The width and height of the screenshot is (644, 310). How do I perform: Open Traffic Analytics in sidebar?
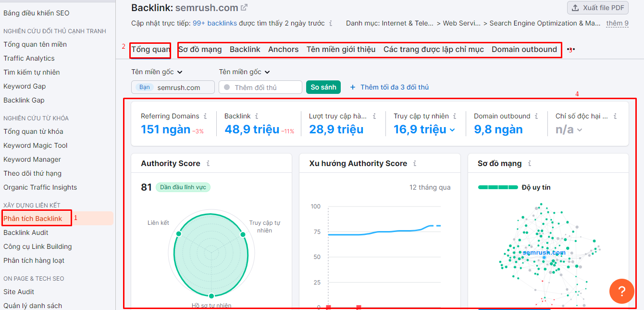point(29,58)
